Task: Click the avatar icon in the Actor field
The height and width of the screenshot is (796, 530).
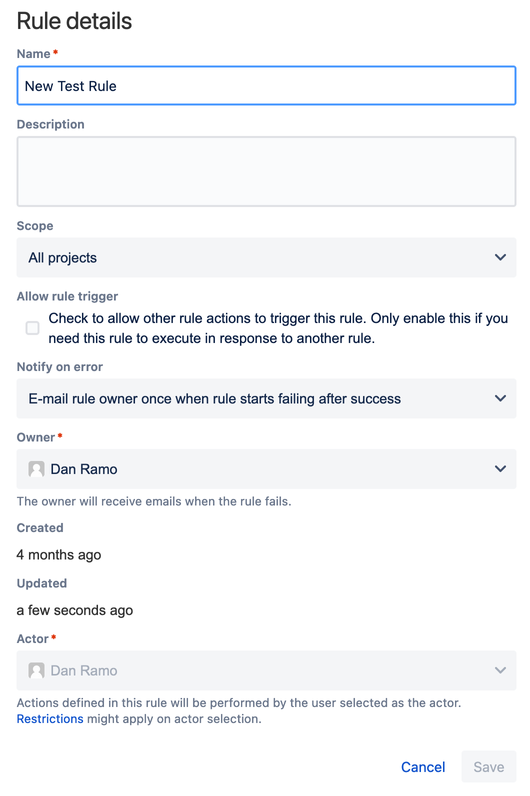Action: pyautogui.click(x=36, y=671)
